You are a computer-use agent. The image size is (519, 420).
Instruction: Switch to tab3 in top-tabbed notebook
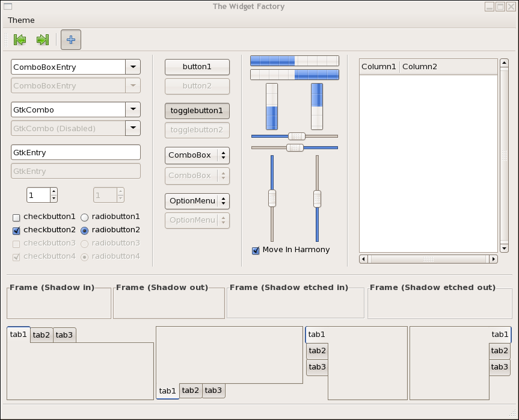click(x=64, y=335)
